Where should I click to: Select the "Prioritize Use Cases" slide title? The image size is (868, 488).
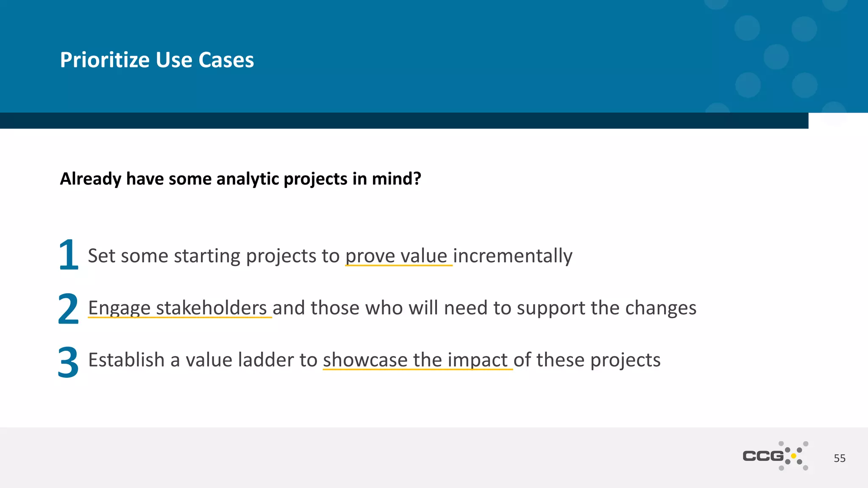coord(157,60)
